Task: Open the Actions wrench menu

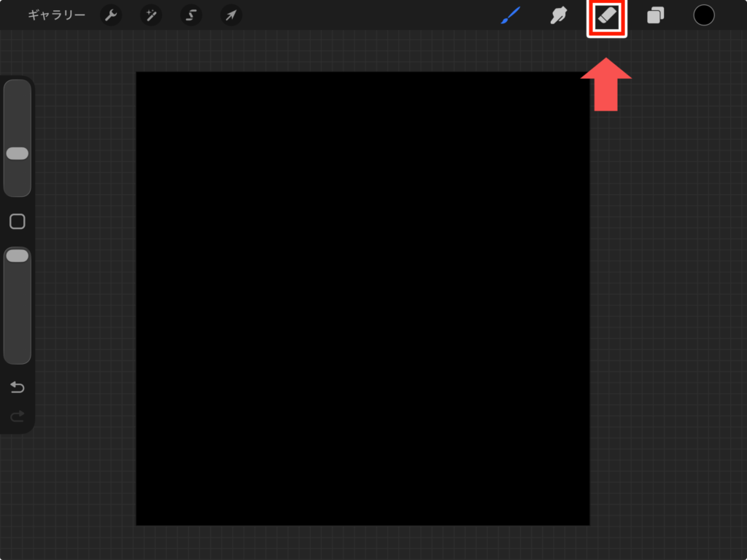Action: coord(111,15)
